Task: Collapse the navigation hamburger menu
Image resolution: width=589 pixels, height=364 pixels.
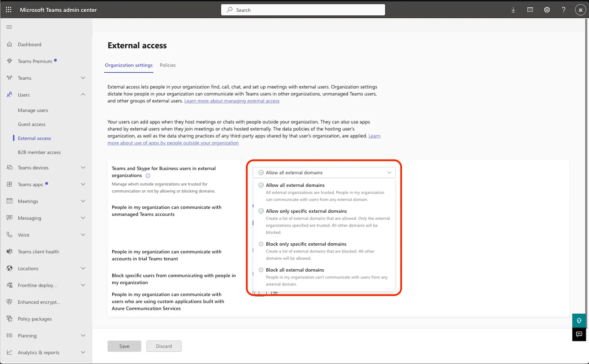Action: 10,27
